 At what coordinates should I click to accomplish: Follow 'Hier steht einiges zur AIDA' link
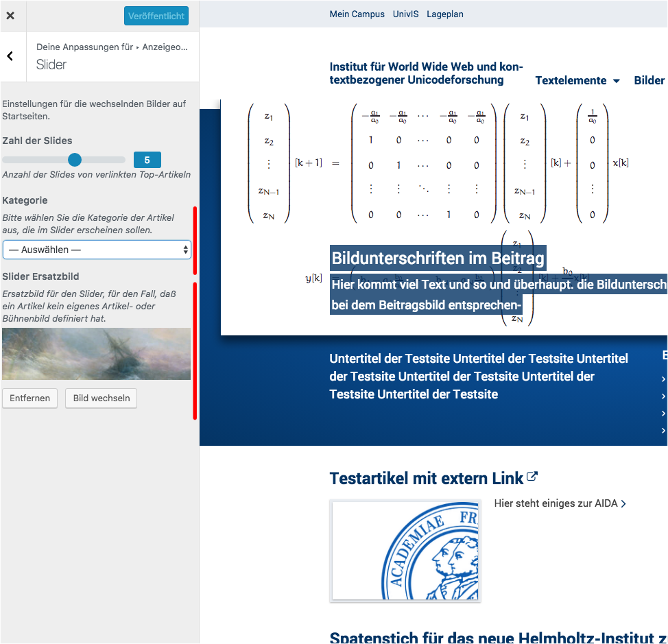560,503
